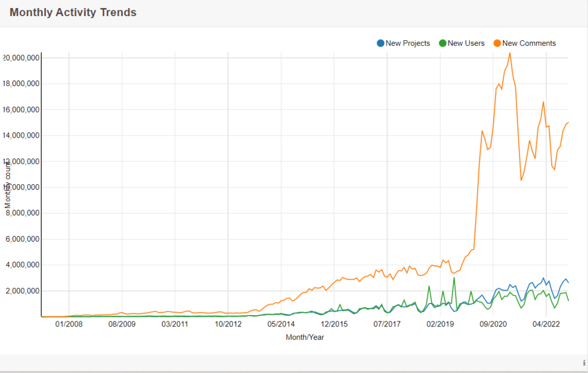Viewport: 588px width, 373px height.
Task: Click the 08/2009 x-axis tick label
Action: (122, 324)
